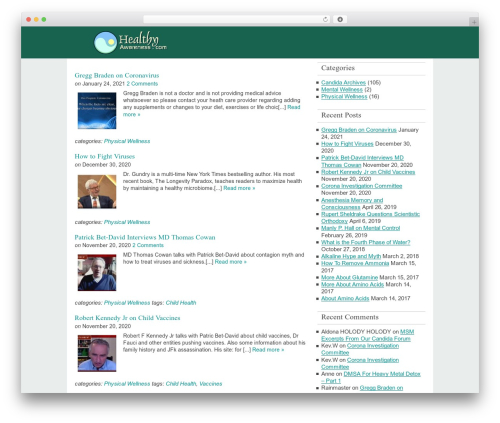Open Rainmaster's comment on Gregg Braden post
500x423 pixels.
(381, 388)
